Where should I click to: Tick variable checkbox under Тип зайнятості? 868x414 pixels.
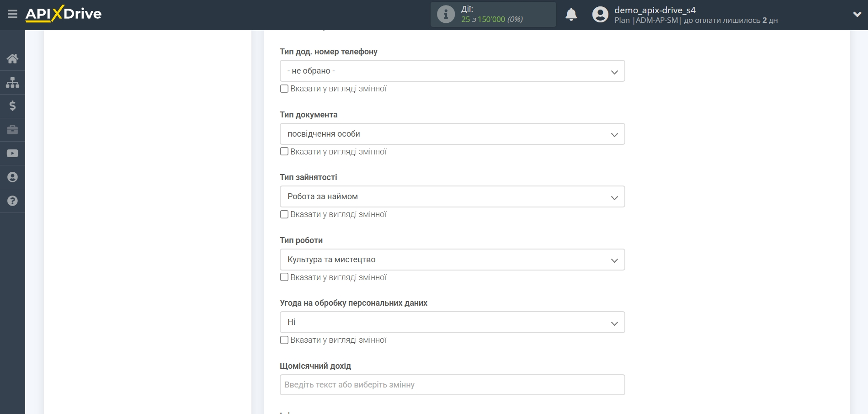click(x=284, y=214)
